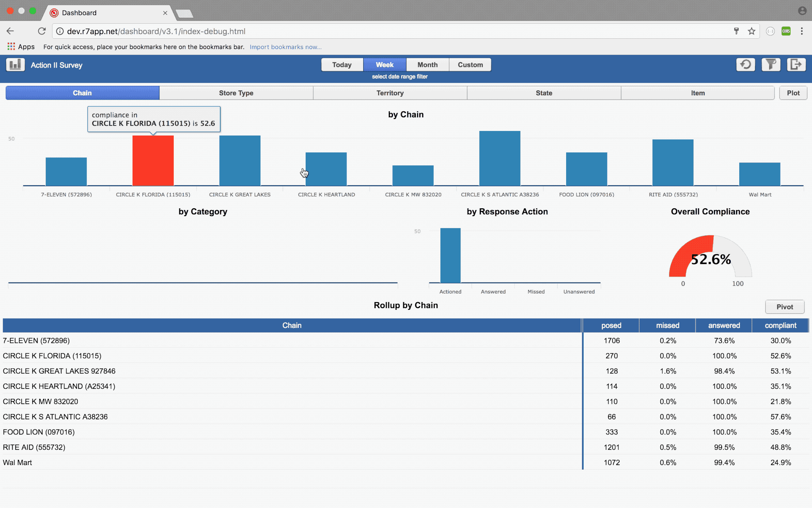Select CIRCLE K GREAT LAKES 927846 row

[405, 371]
